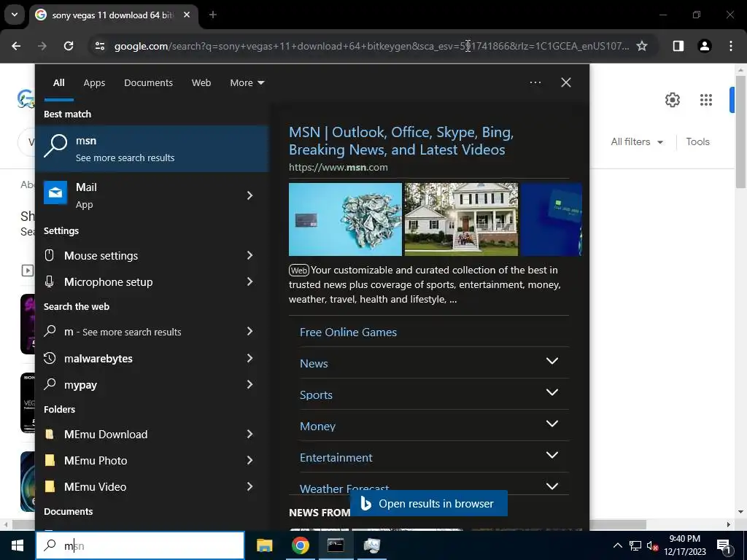Close the sony vegas search tab

coord(187,15)
